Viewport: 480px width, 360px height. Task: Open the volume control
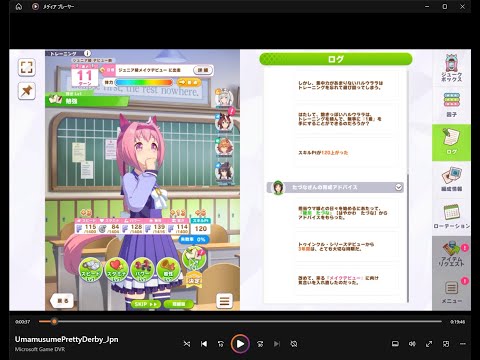412,344
